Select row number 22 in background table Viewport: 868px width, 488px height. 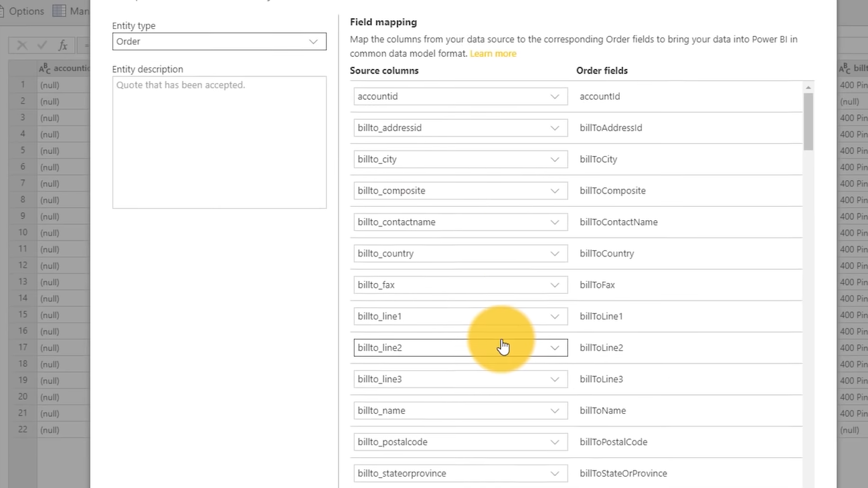[x=23, y=430]
